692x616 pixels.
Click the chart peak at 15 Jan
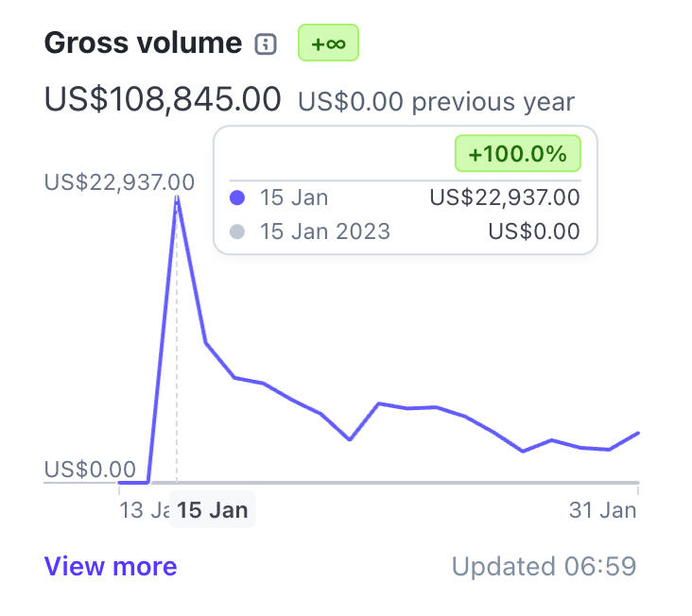(177, 197)
